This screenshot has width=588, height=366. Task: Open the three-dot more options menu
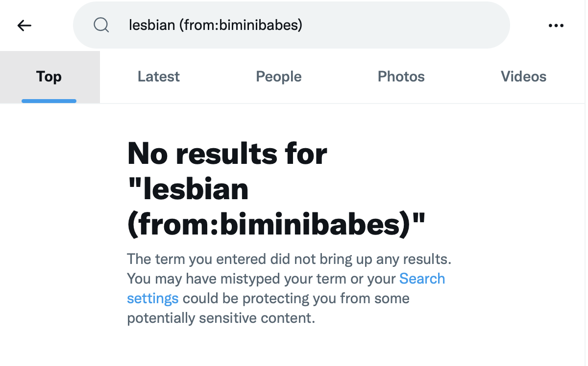pyautogui.click(x=556, y=26)
